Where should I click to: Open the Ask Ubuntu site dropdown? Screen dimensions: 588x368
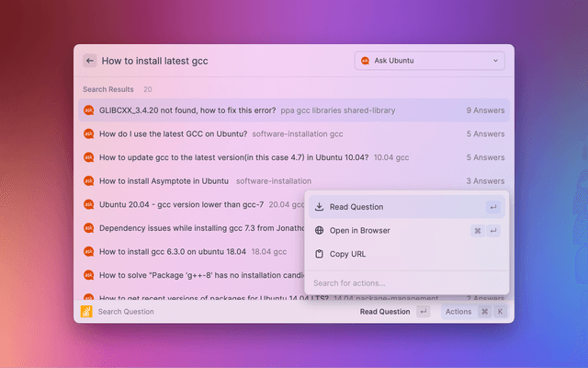point(429,61)
